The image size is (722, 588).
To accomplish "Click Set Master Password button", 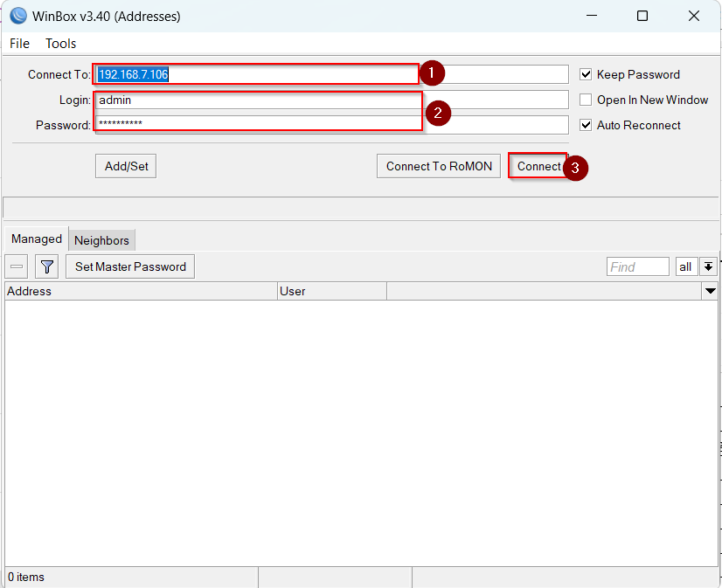I will 130,266.
